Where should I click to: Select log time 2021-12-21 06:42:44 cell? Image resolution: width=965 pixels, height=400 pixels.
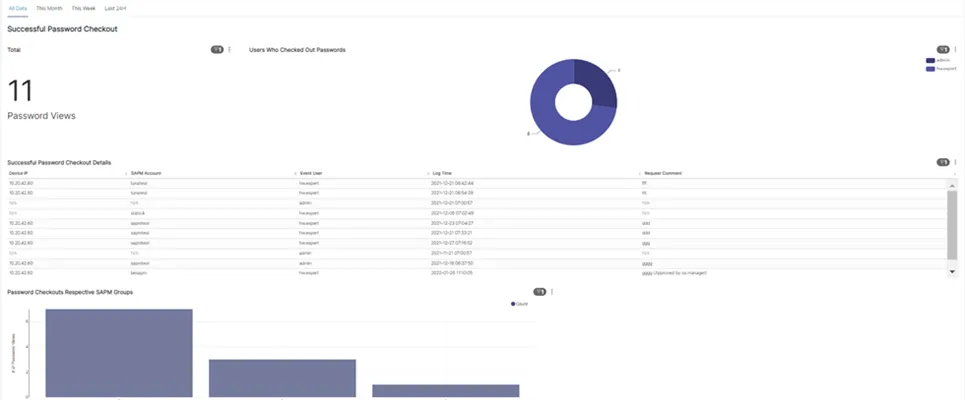tap(452, 183)
